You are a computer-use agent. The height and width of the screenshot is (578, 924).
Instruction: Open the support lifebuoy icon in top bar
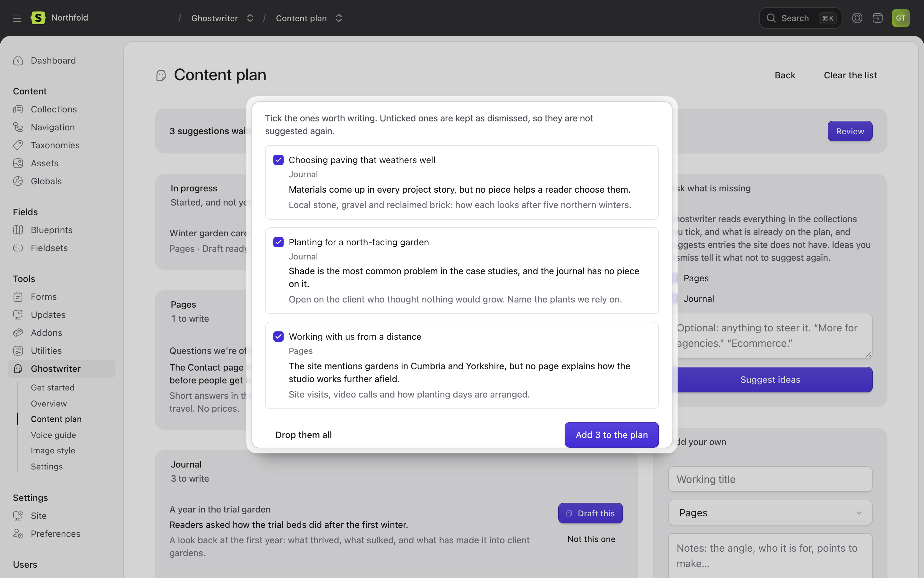click(857, 18)
